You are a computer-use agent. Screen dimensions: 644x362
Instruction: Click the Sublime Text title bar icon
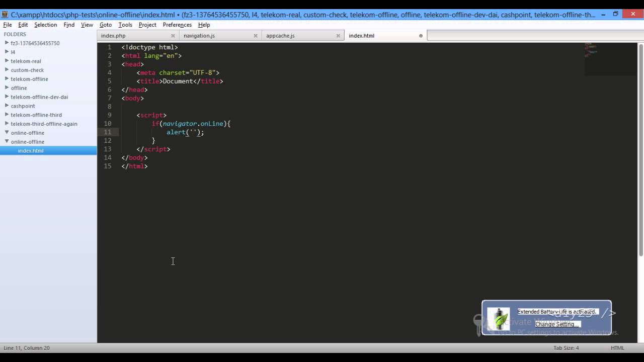5,15
